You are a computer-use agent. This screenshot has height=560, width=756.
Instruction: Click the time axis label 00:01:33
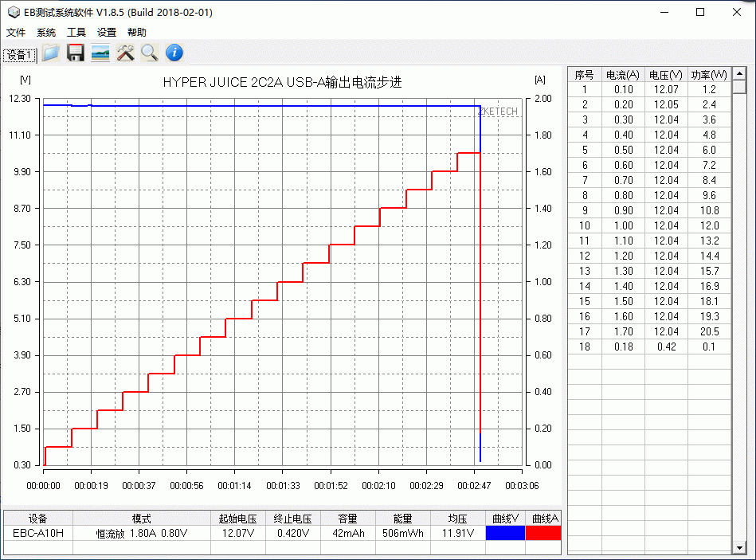pos(283,486)
